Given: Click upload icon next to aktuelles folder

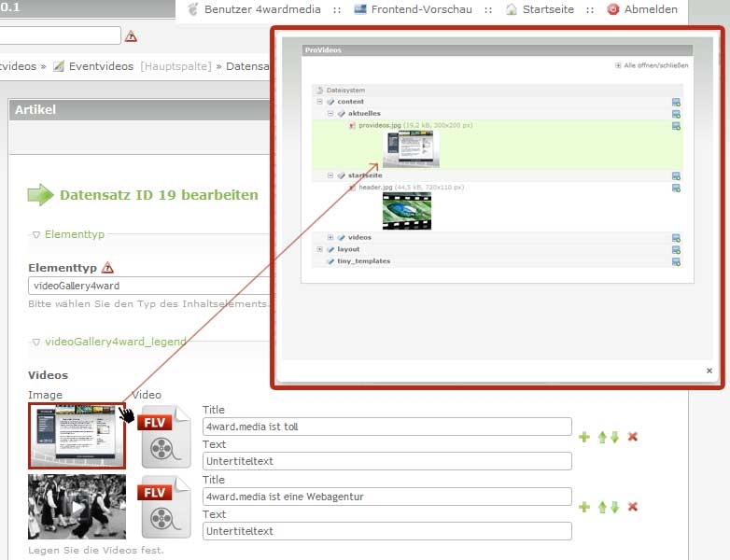Looking at the screenshot, I should pos(676,114).
